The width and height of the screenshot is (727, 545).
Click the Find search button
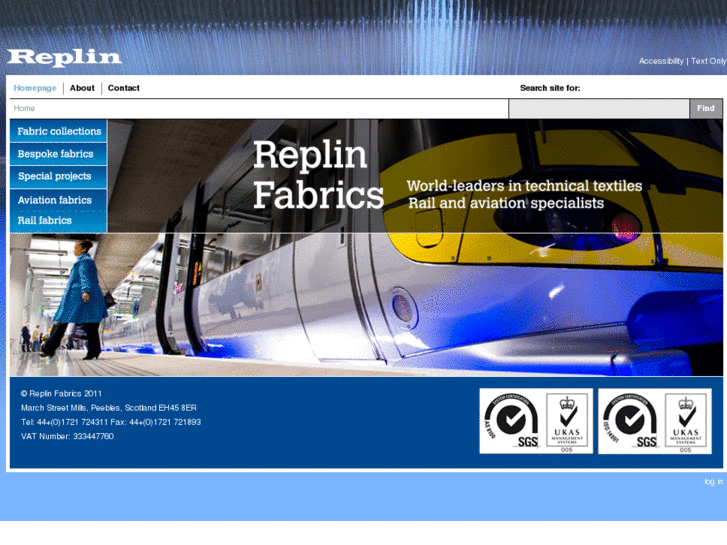click(706, 109)
